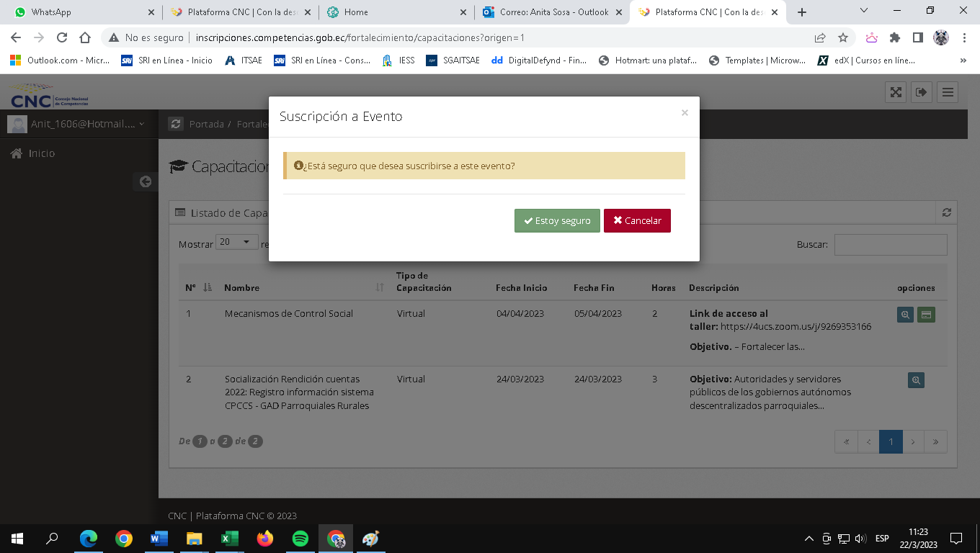This screenshot has height=553, width=980.
Task: View details of Socialización Rendición cuentas
Action: pyautogui.click(x=916, y=380)
